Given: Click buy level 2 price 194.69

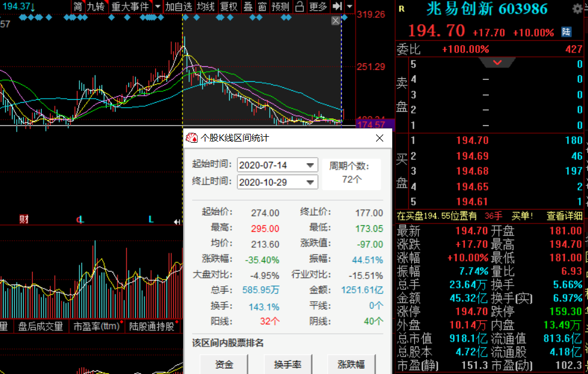Looking at the screenshot, I should pyautogui.click(x=472, y=156).
